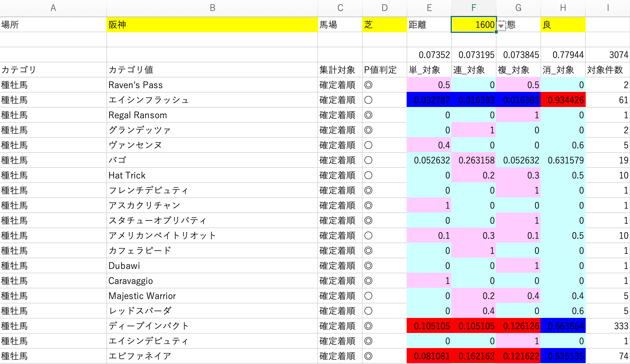Click column A header
630x364 pixels.
click(53, 8)
